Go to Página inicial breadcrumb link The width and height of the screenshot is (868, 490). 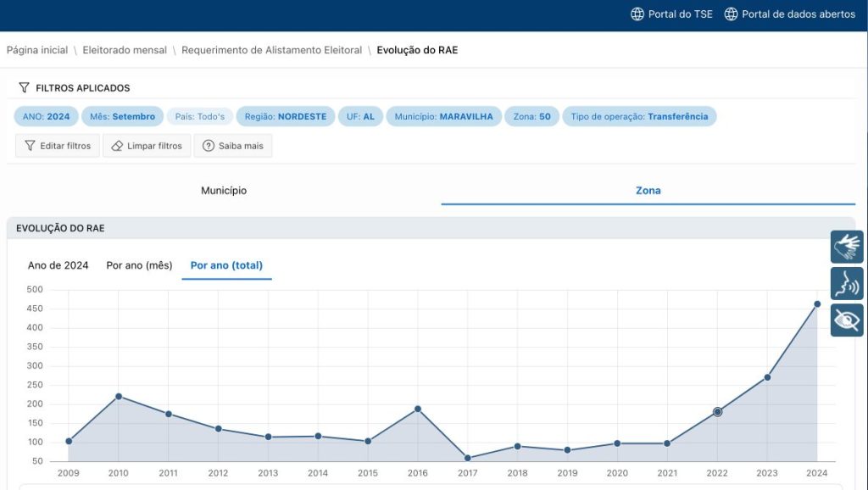(37, 50)
